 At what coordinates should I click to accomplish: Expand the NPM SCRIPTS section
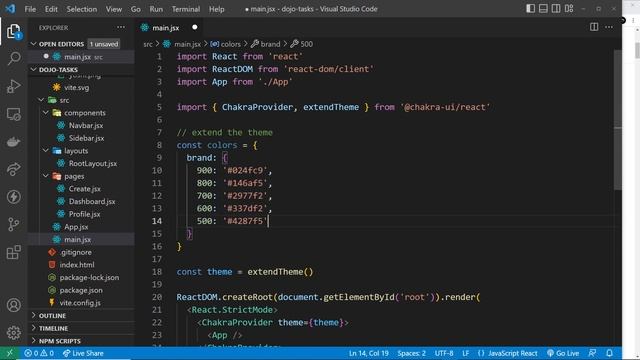click(x=59, y=341)
